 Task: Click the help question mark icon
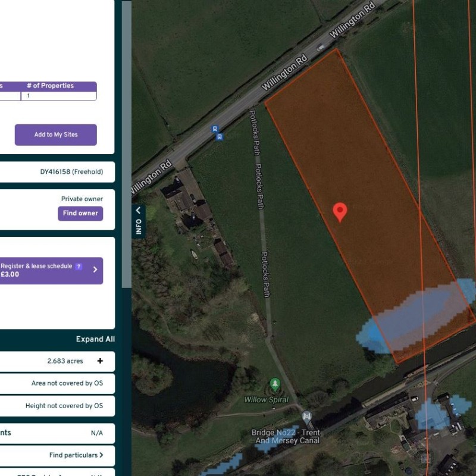coord(79,267)
